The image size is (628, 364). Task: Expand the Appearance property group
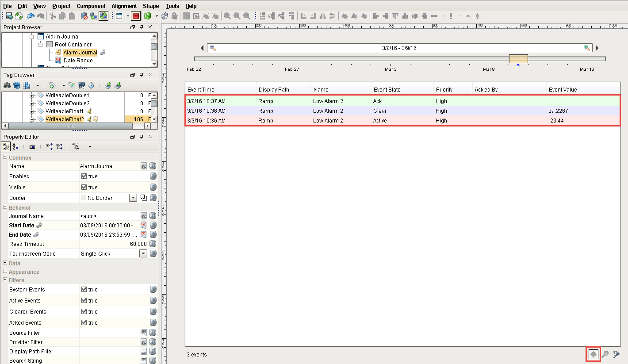(5, 272)
